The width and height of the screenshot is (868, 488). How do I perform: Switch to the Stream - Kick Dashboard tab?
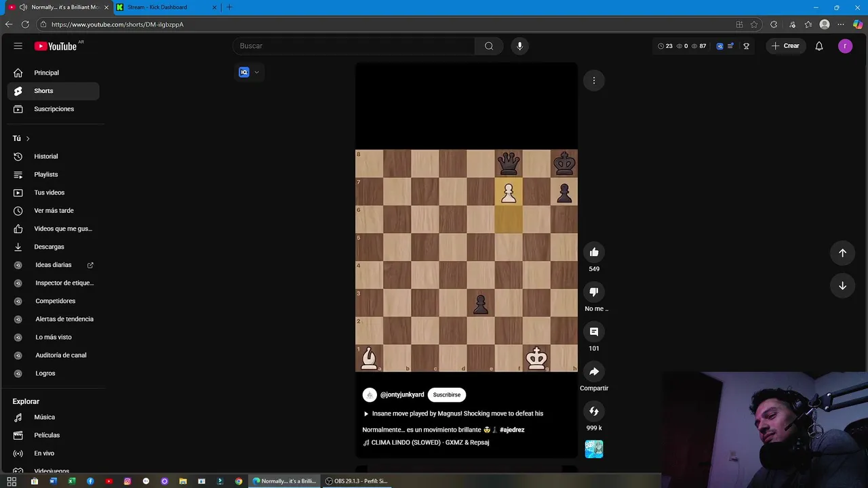tap(167, 7)
